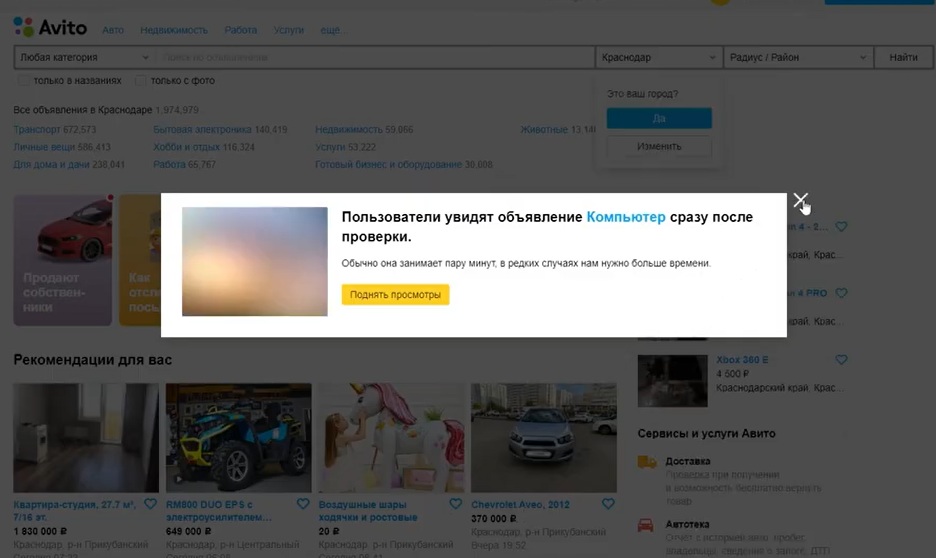
Task: Open the еще... menu
Action: 333,30
